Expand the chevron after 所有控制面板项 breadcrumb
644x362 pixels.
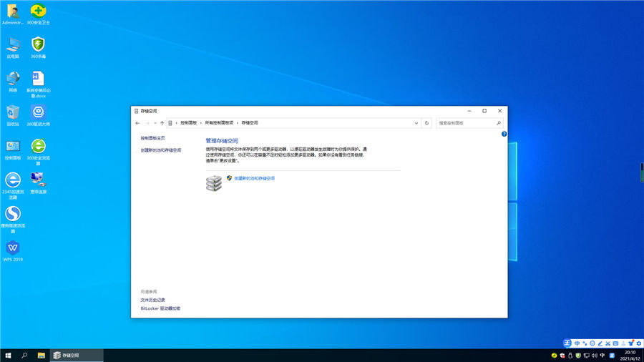[238, 123]
